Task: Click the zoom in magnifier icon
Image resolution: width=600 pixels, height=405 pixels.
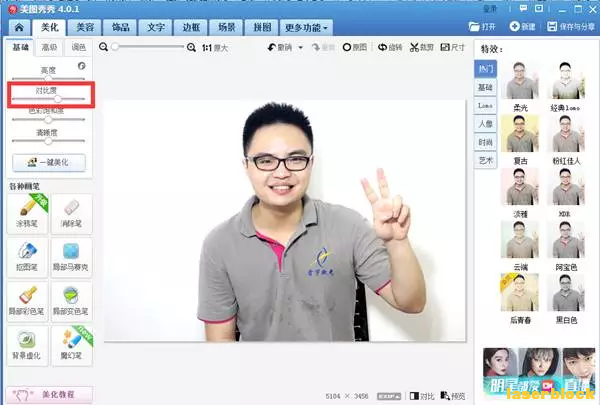Action: (191, 47)
